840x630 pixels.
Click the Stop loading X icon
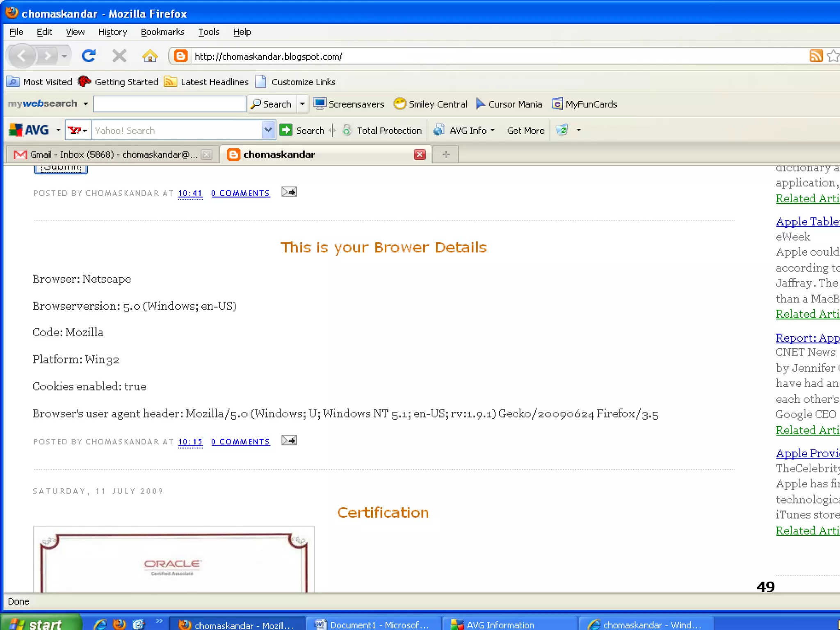coord(119,56)
